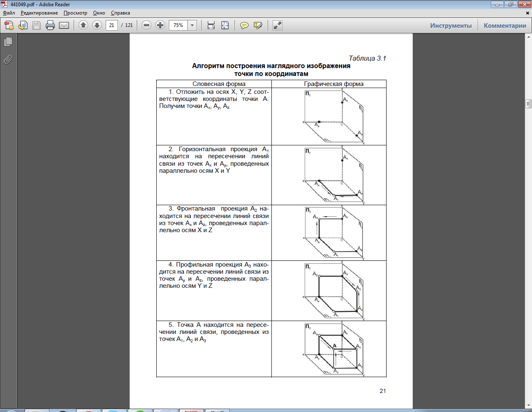Minimize the Adobe Reader window

[497, 5]
